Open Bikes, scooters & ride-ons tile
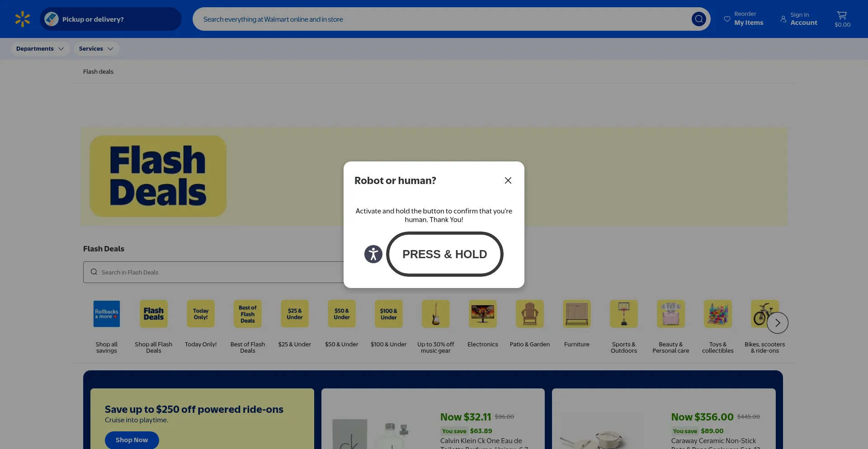Viewport: 868px width, 449px height. tap(765, 327)
